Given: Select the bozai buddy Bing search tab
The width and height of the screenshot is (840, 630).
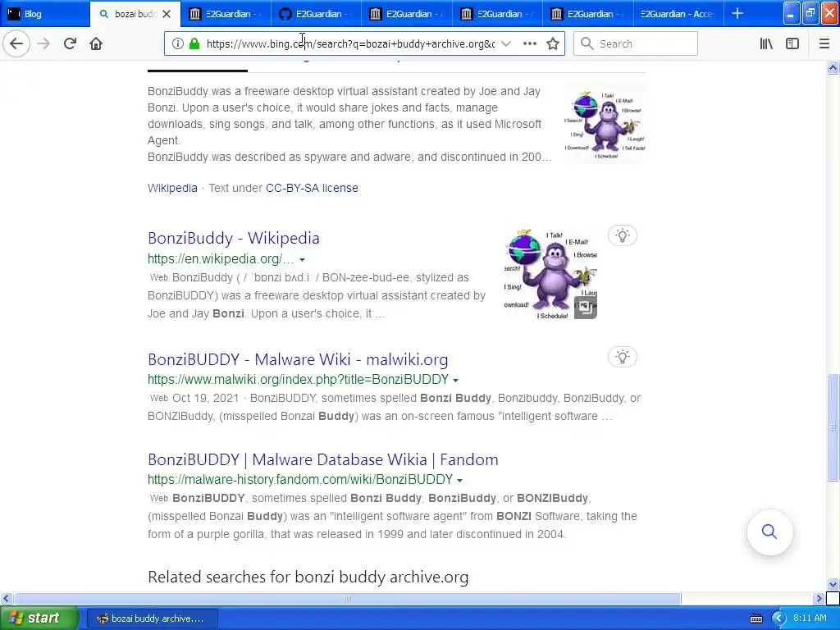Looking at the screenshot, I should click(x=135, y=13).
